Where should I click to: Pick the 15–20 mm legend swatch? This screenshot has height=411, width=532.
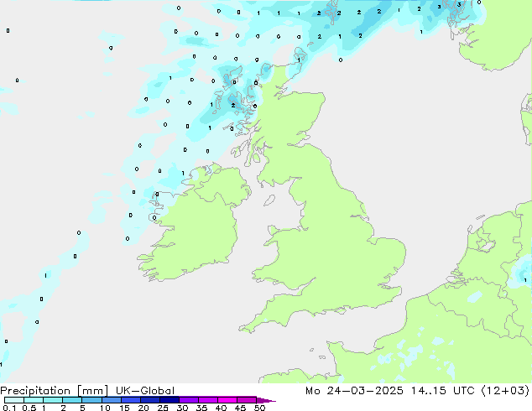(130, 400)
